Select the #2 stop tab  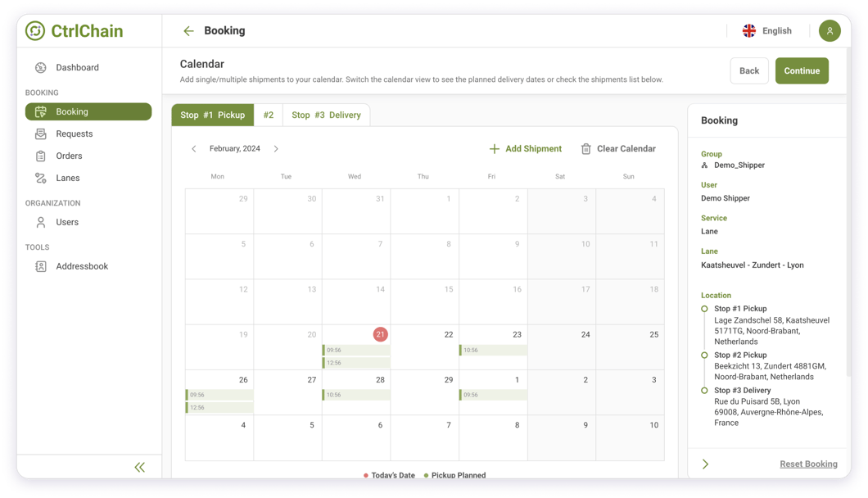click(268, 115)
